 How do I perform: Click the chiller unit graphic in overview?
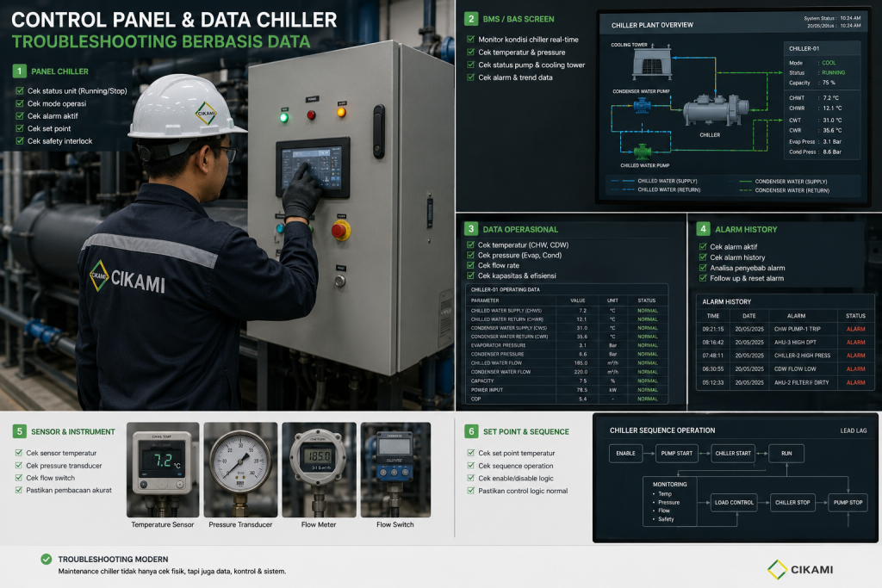716,109
